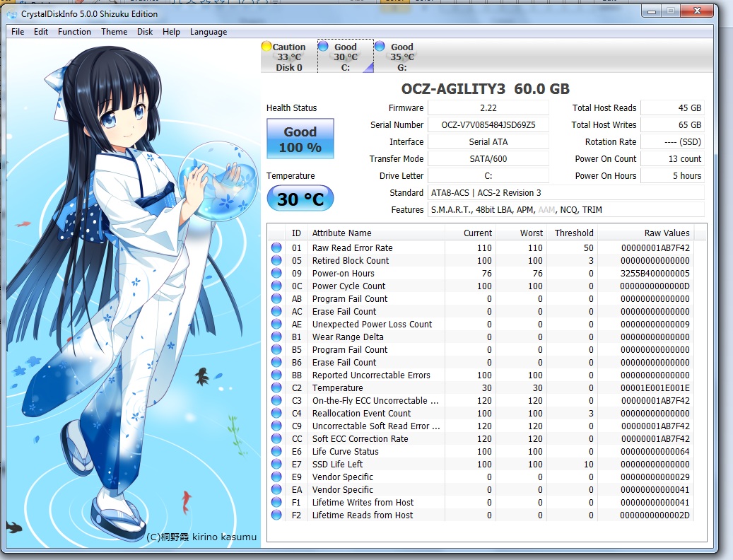Screen dimensions: 733x560
Task: Click the Standard ATA8-ACS field
Action: tap(565, 192)
